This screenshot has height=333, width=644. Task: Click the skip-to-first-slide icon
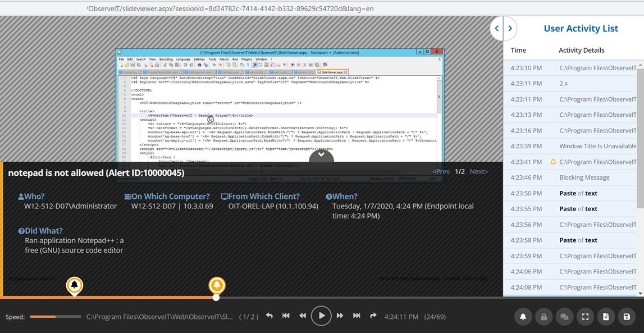click(x=286, y=316)
